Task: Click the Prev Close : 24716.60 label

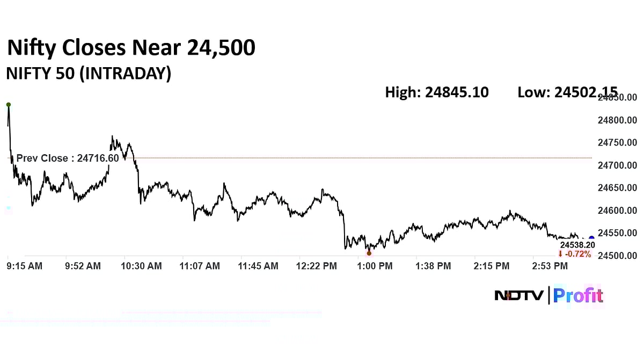Action: (68, 158)
